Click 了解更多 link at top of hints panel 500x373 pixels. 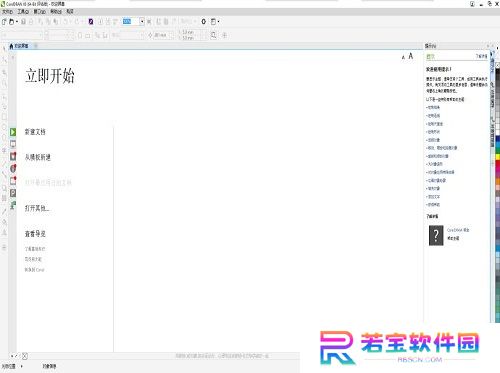click(x=481, y=56)
